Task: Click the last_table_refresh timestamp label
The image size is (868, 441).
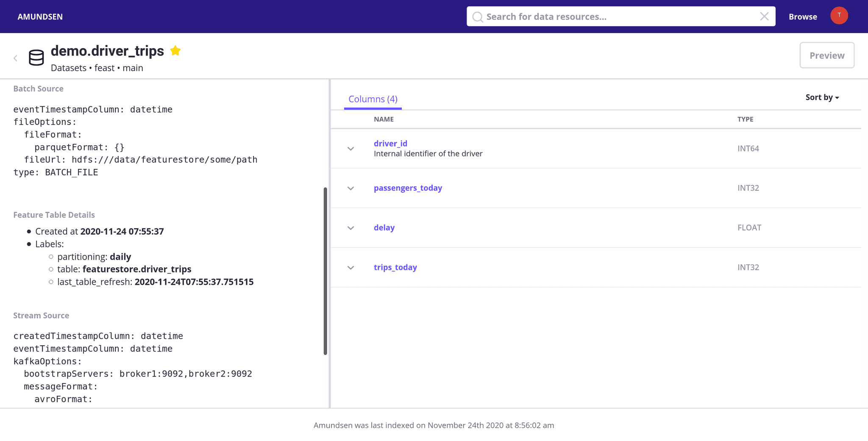Action: click(x=156, y=282)
